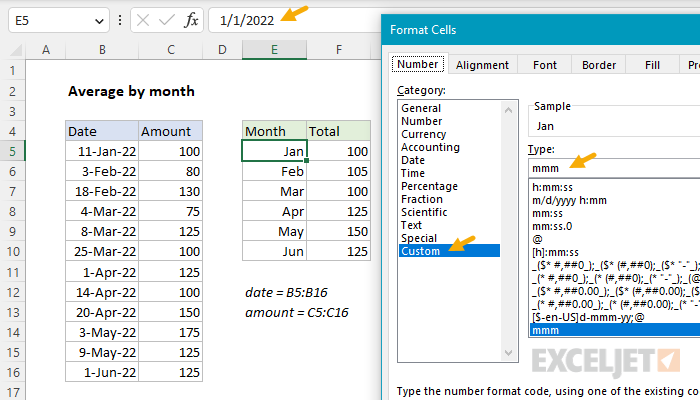Viewport: 700px width, 400px height.
Task: Click the Total header cell
Action: point(339,131)
